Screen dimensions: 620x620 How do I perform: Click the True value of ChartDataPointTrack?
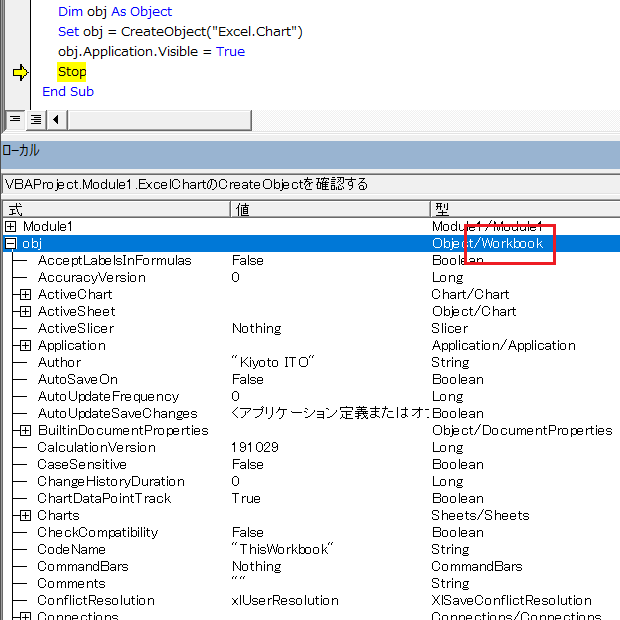point(246,499)
